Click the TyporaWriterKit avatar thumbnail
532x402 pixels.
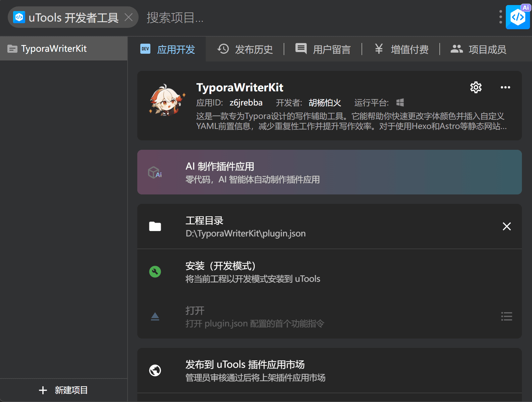pos(167,100)
